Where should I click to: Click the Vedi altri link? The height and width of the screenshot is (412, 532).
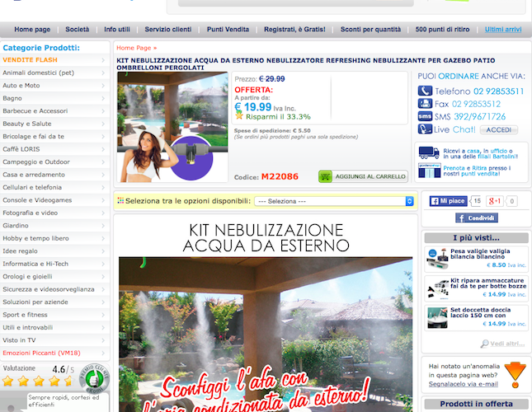[x=507, y=344]
